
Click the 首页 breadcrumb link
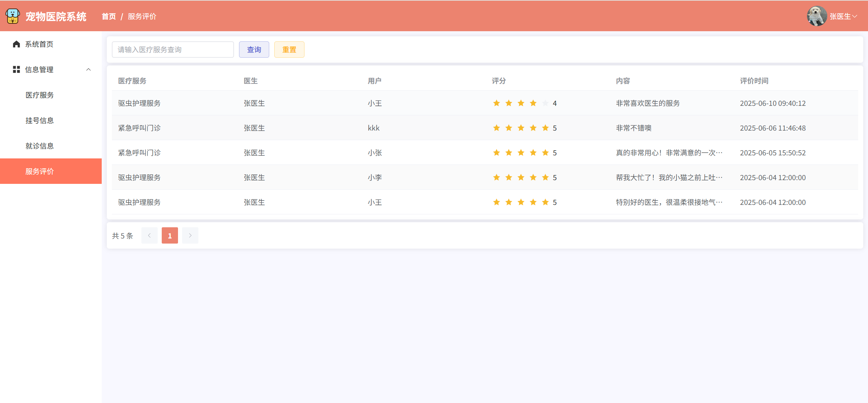point(109,16)
